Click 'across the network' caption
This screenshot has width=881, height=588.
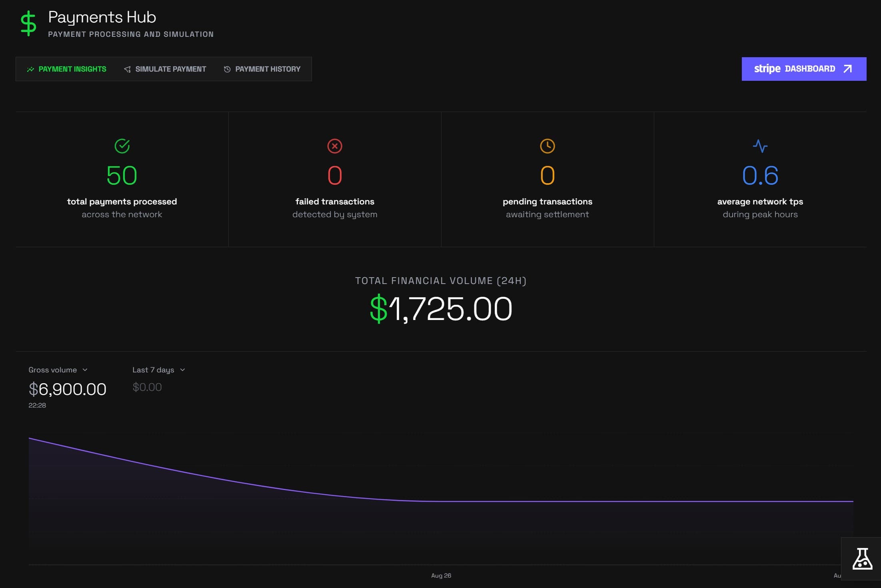point(122,214)
